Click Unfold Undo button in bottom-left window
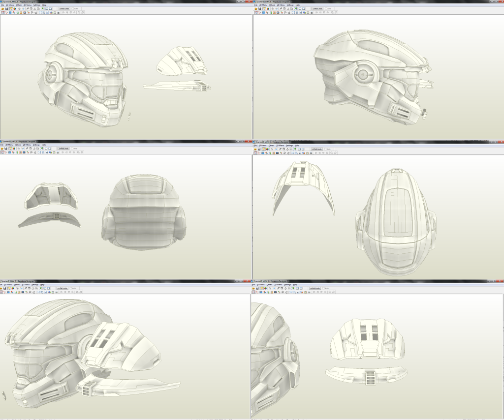Viewport: 504px width, 420px height. pyautogui.click(x=63, y=288)
